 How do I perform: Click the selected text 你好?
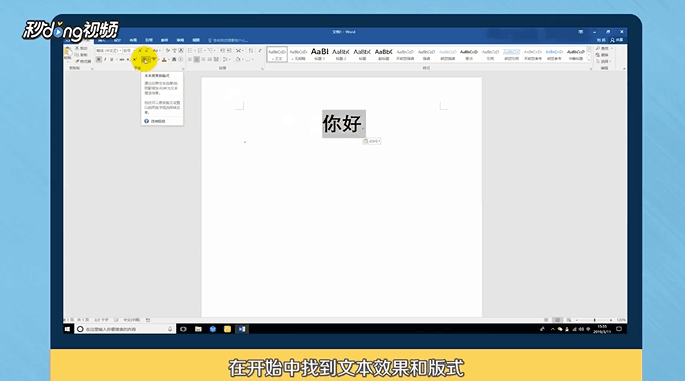point(342,124)
